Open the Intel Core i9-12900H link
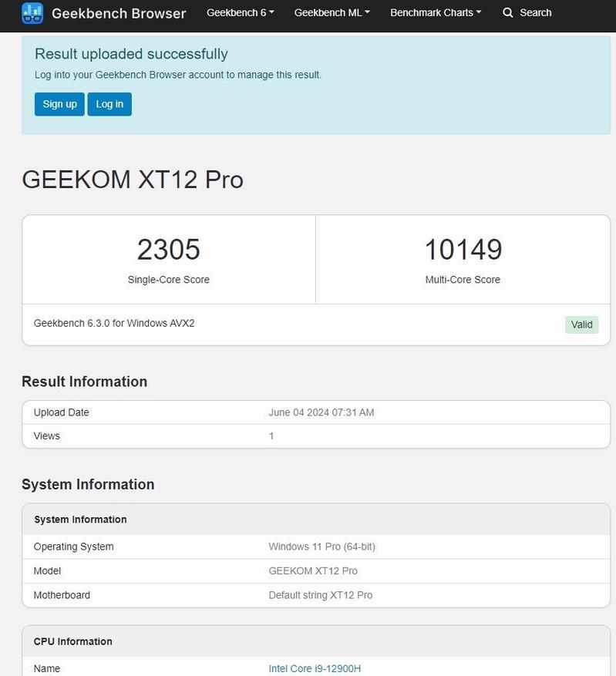Viewport: 616px width, 676px height. [315, 668]
